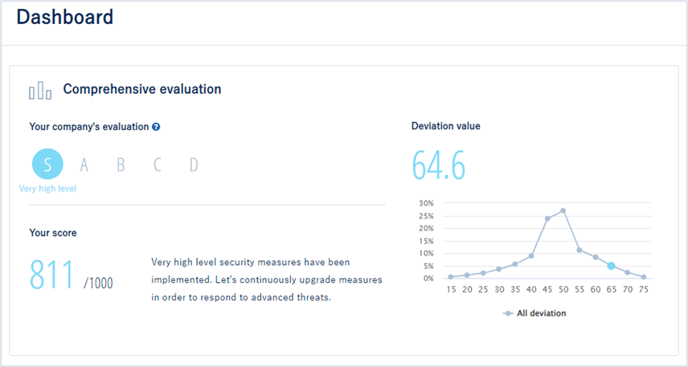Select the highlighted S grade circle
The image size is (688, 367).
click(47, 164)
